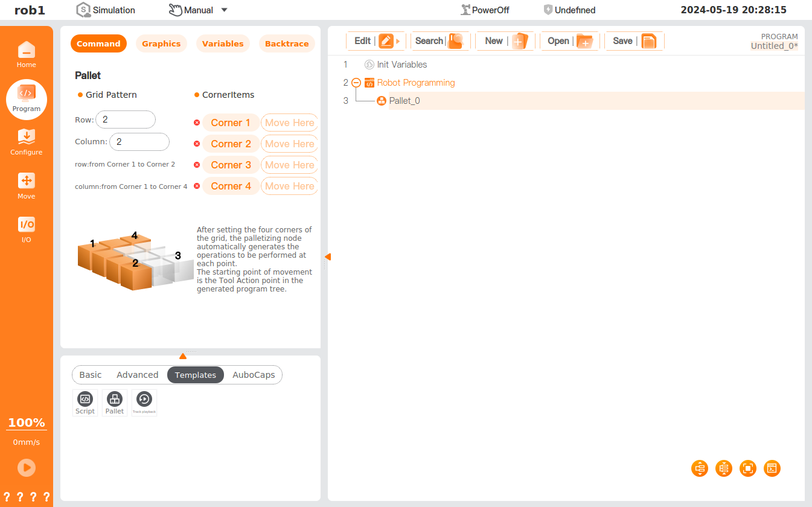Insert Track playback template
The image size is (812, 507).
tap(144, 403)
